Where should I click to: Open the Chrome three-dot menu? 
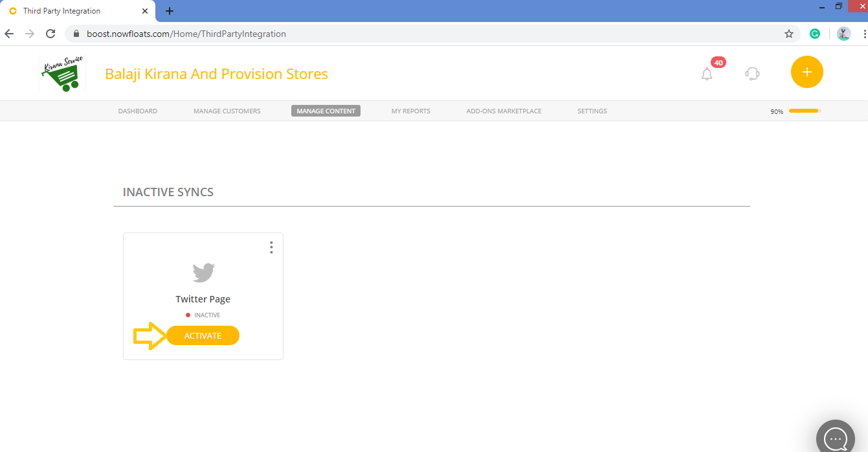pyautogui.click(x=863, y=34)
